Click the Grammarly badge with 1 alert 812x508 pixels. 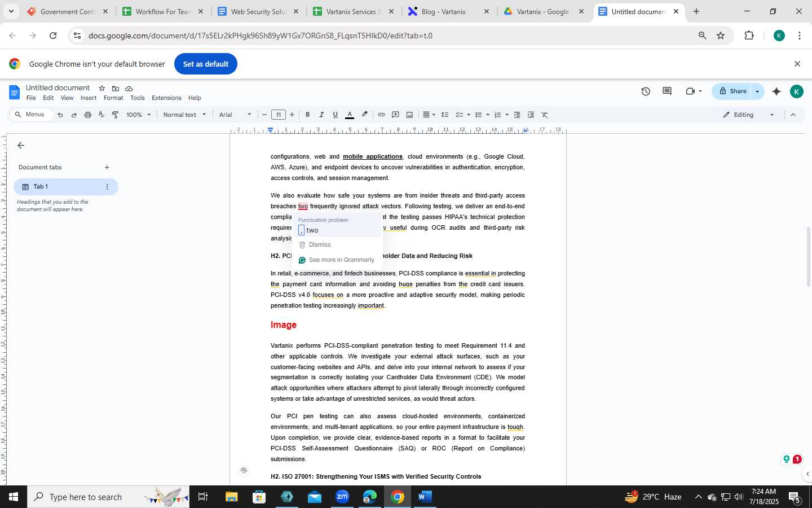[797, 459]
